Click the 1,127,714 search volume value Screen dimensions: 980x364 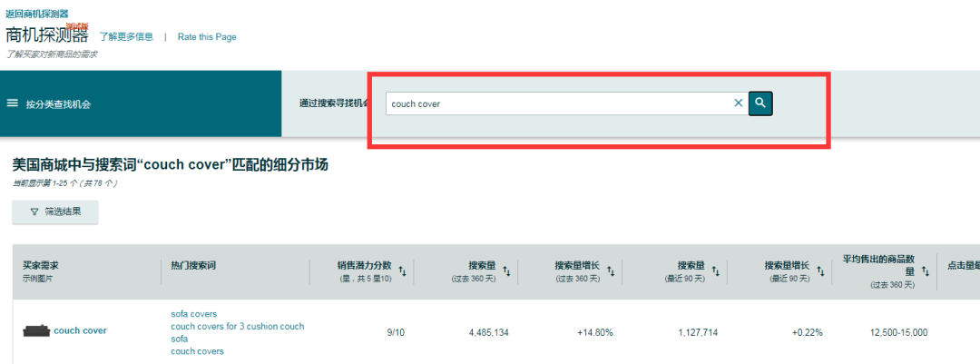tap(698, 333)
